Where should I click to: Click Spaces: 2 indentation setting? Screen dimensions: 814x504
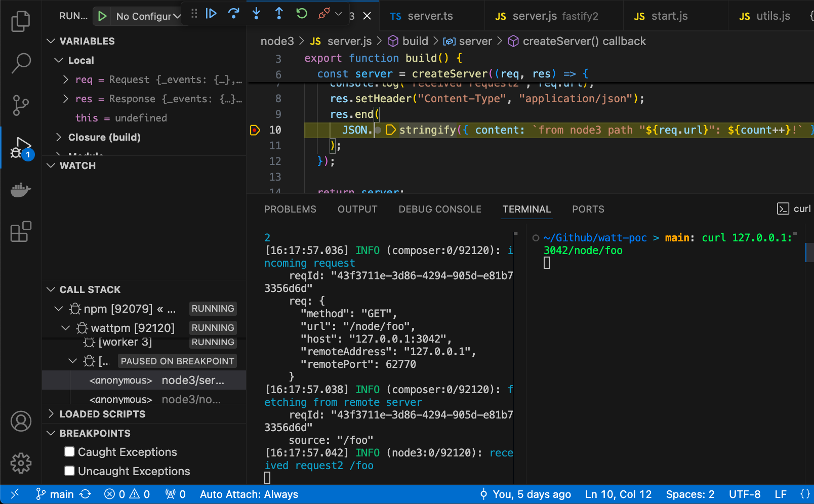click(690, 494)
